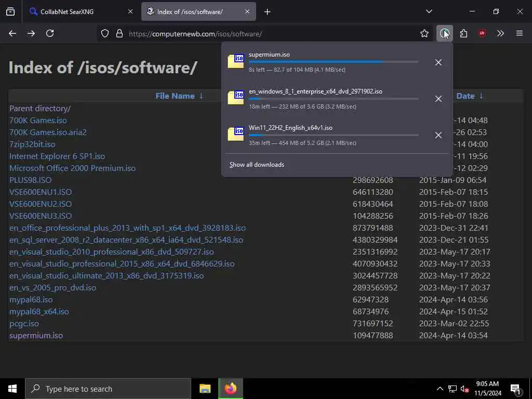
Task: Open the uBlock Origin extension icon
Action: point(482,33)
